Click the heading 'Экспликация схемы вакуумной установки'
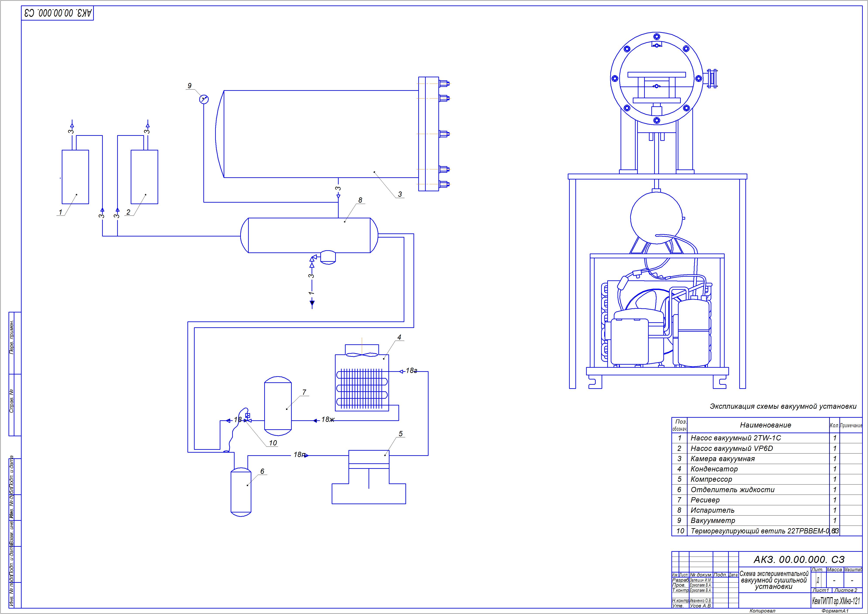The width and height of the screenshot is (868, 614). point(783,407)
